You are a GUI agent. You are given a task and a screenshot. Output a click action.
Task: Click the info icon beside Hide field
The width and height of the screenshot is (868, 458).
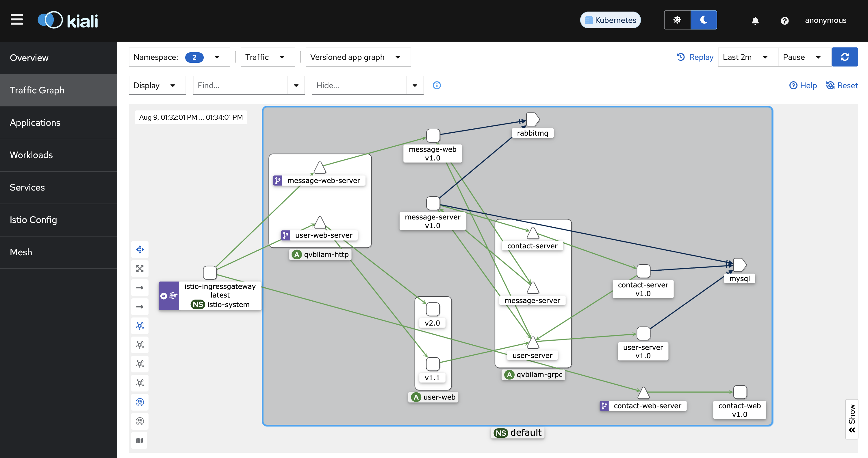point(437,85)
